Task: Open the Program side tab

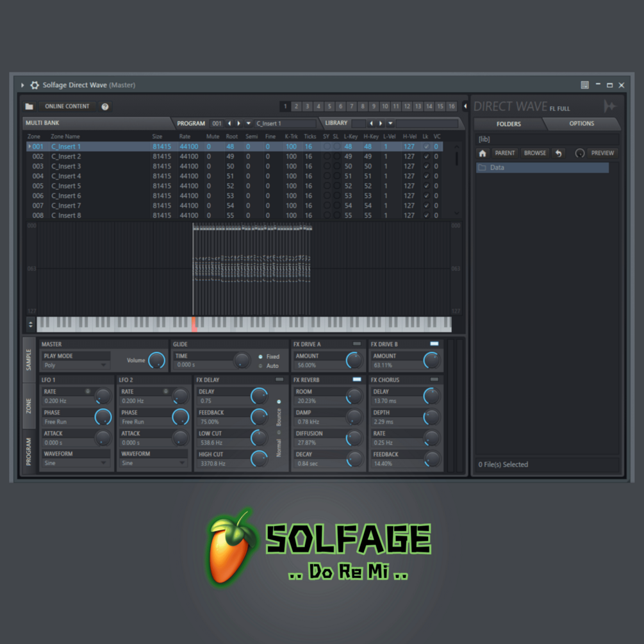Action: coord(29,451)
